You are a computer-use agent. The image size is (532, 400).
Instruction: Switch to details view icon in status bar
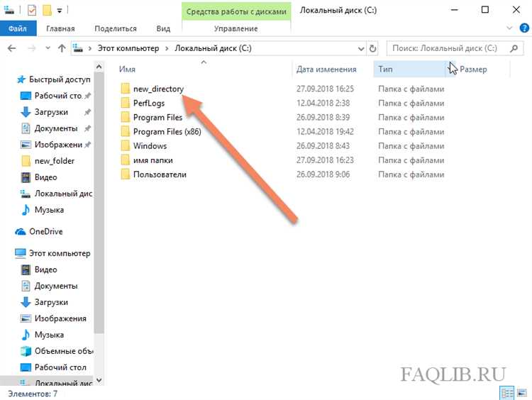[507, 393]
